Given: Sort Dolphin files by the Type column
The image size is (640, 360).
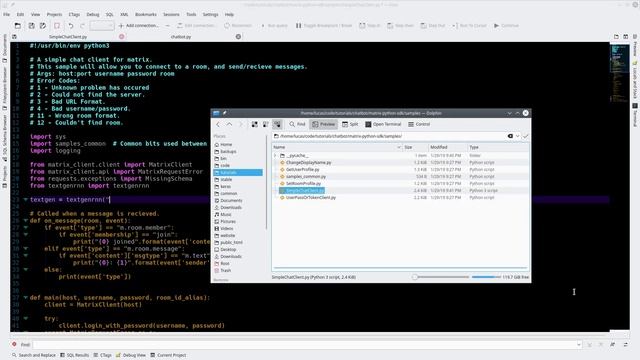Looking at the screenshot, I should [x=498, y=147].
